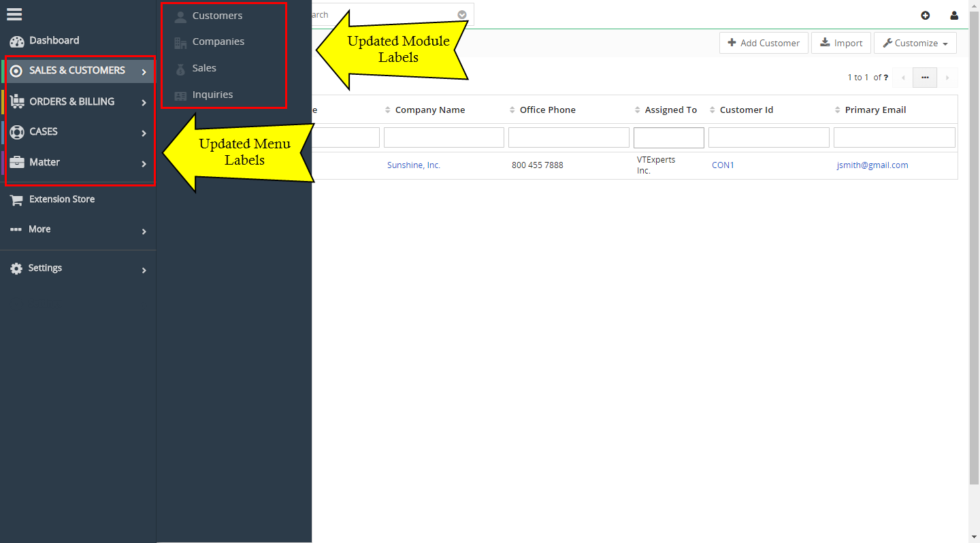Click the Inquiries card icon
The width and height of the screenshot is (980, 543).
[180, 96]
